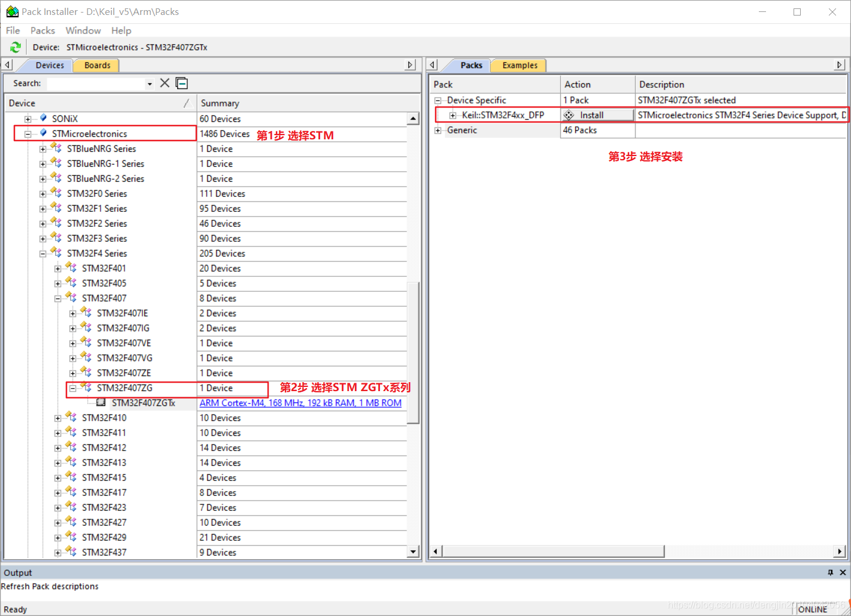The width and height of the screenshot is (851, 616).
Task: Click the Action column header
Action: 597,84
